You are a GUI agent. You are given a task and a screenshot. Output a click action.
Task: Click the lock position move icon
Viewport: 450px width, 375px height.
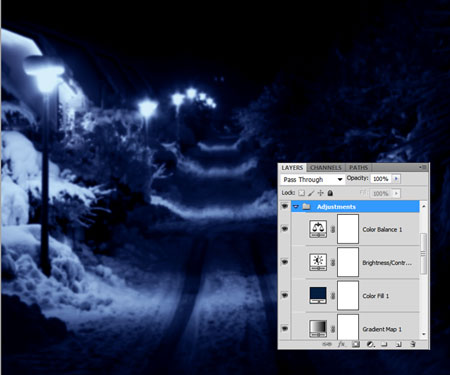click(321, 193)
